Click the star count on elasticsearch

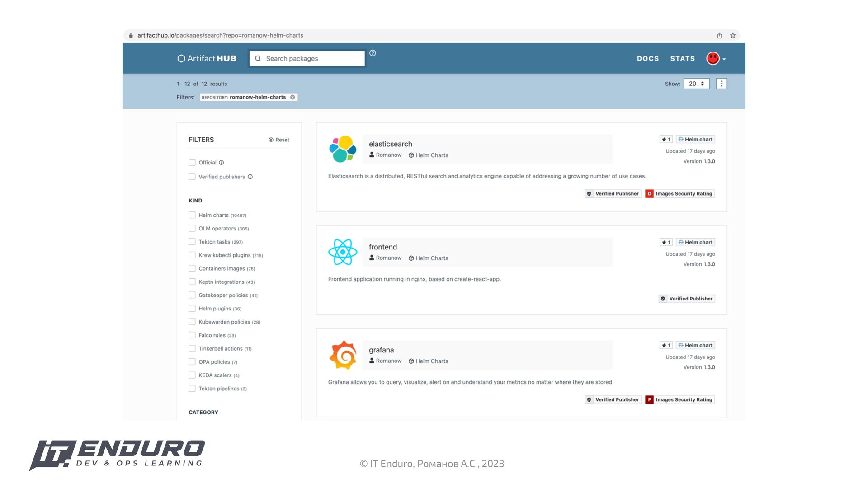(x=666, y=139)
